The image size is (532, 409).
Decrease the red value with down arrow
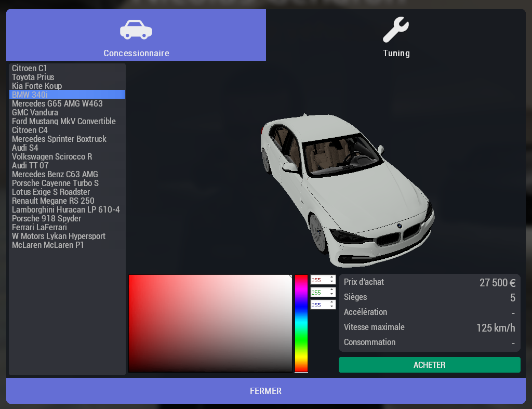[332, 282]
